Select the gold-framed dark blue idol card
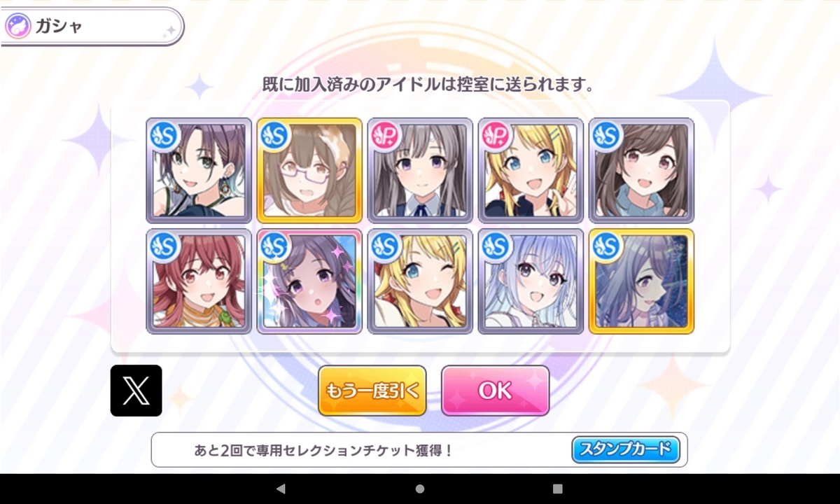Image resolution: width=840 pixels, height=504 pixels. pyautogui.click(x=641, y=281)
